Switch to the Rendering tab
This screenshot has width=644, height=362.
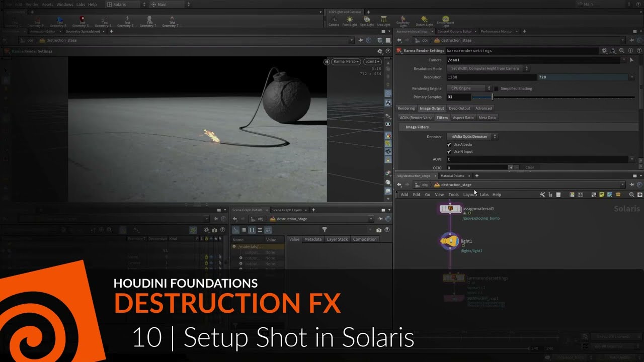406,108
